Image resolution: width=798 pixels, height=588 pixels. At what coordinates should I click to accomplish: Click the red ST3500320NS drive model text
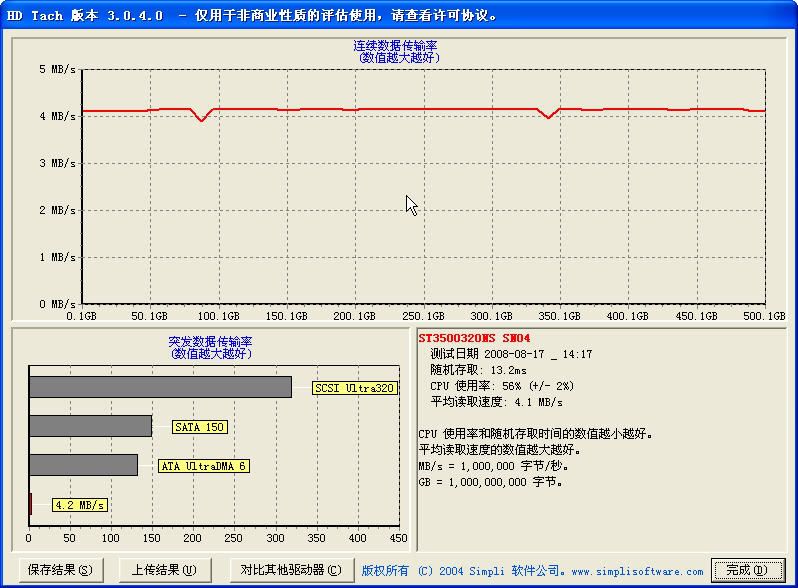[x=474, y=338]
